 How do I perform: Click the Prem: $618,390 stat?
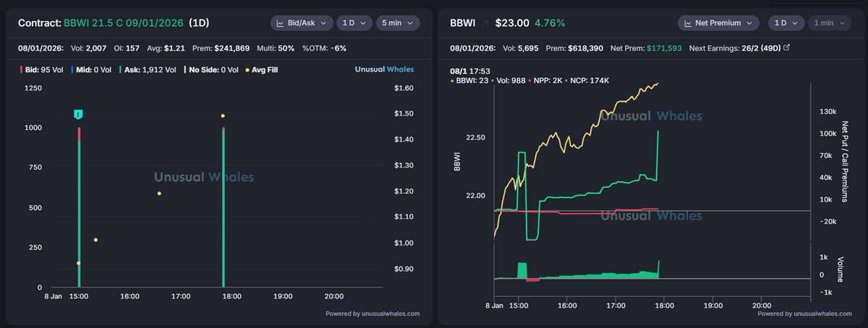(x=574, y=48)
